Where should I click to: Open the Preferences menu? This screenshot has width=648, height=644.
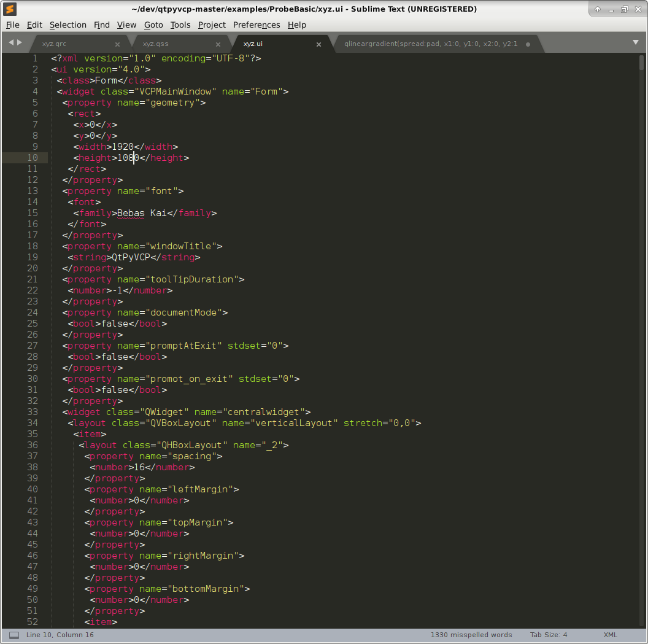(x=256, y=25)
